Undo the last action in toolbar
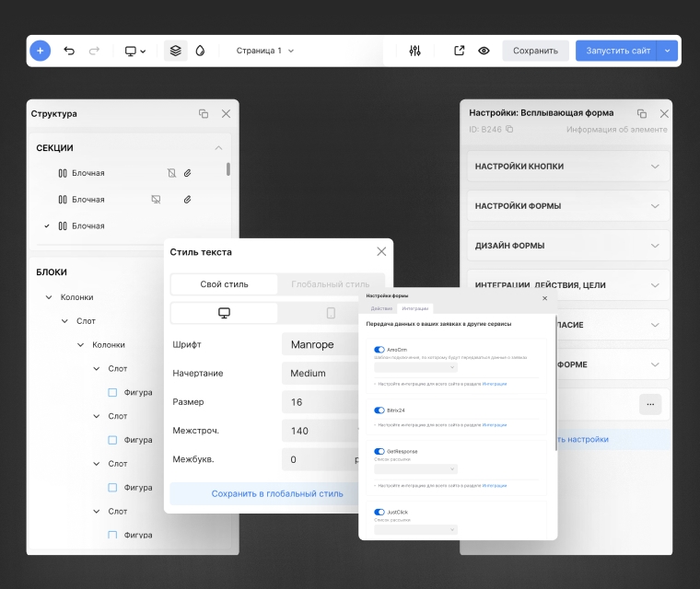 tap(69, 51)
